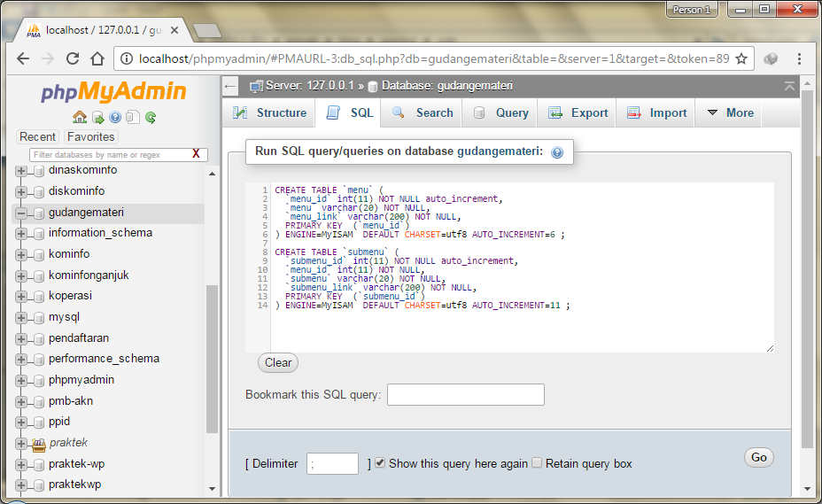822x504 pixels.
Task: Click Server: 127.0.0.1 breadcrumb link
Action: 309,86
